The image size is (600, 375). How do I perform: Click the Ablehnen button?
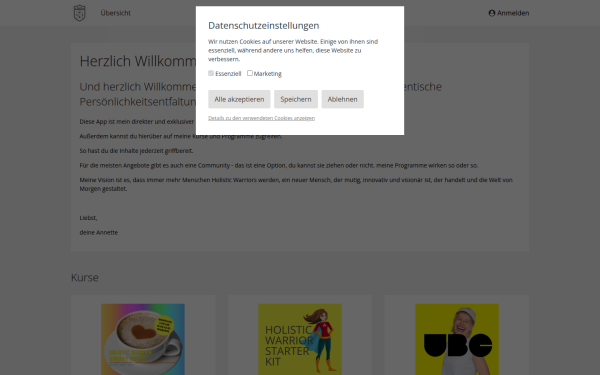click(x=342, y=99)
